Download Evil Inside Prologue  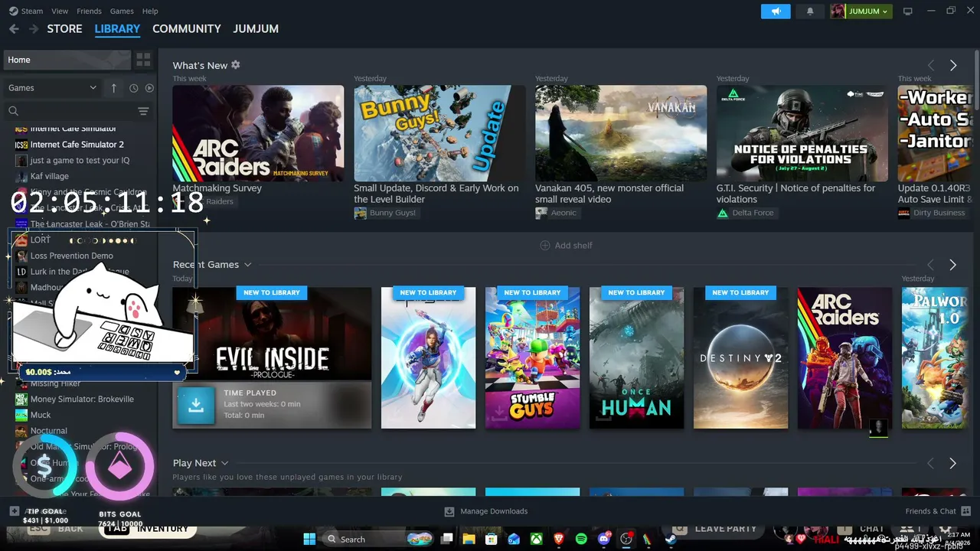point(196,405)
